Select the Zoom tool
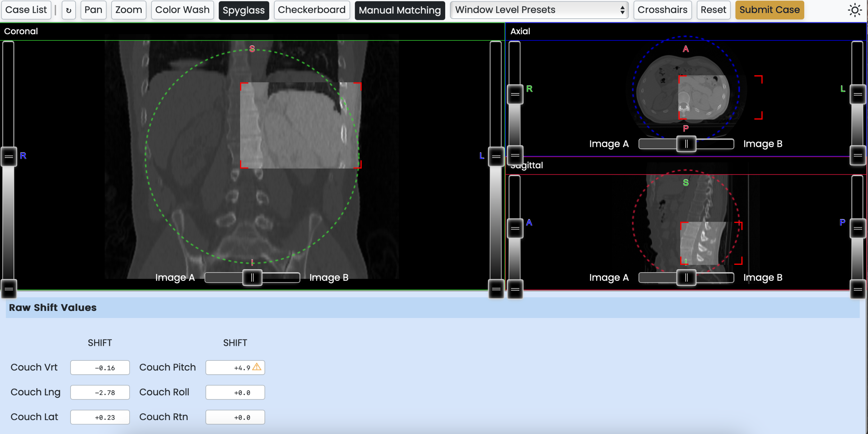868x434 pixels. (129, 10)
